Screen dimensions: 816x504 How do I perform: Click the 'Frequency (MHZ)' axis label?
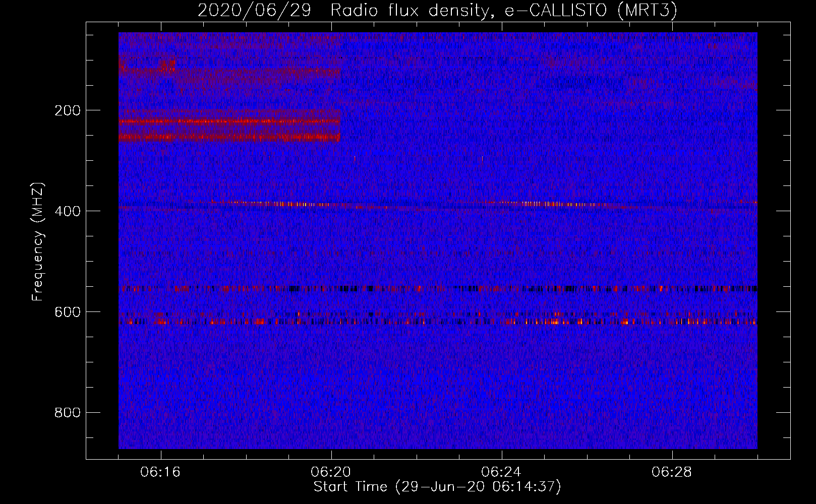[x=37, y=241]
